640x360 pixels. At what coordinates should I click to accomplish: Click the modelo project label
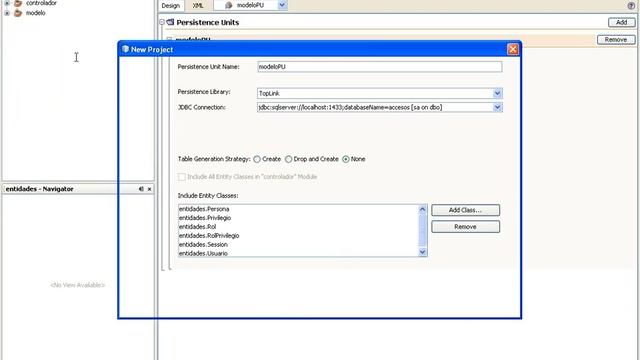pos(36,13)
